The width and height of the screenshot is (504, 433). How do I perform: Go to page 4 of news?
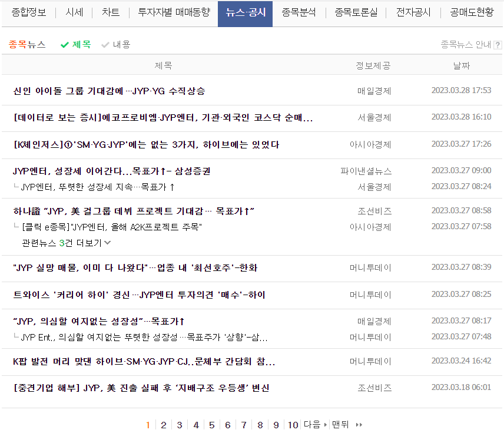195,425
